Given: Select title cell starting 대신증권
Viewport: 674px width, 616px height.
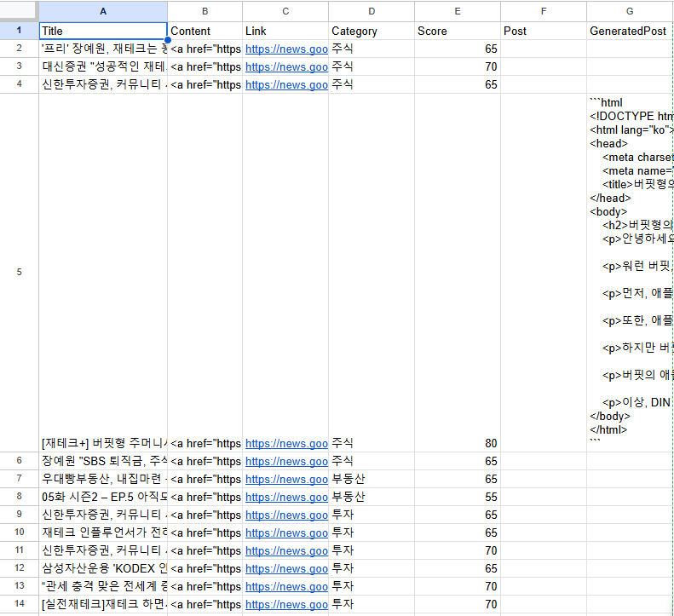Looking at the screenshot, I should point(103,66).
